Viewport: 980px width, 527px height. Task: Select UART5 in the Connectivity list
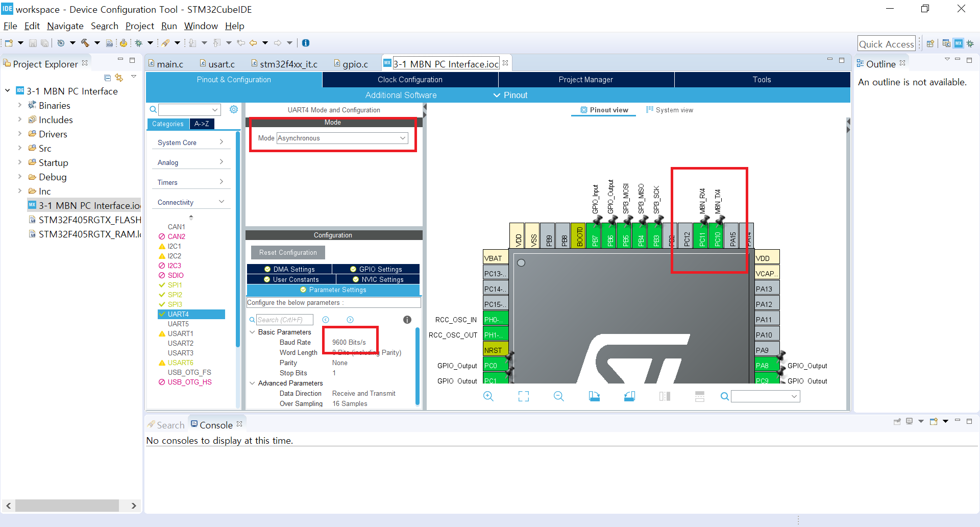[x=178, y=324]
